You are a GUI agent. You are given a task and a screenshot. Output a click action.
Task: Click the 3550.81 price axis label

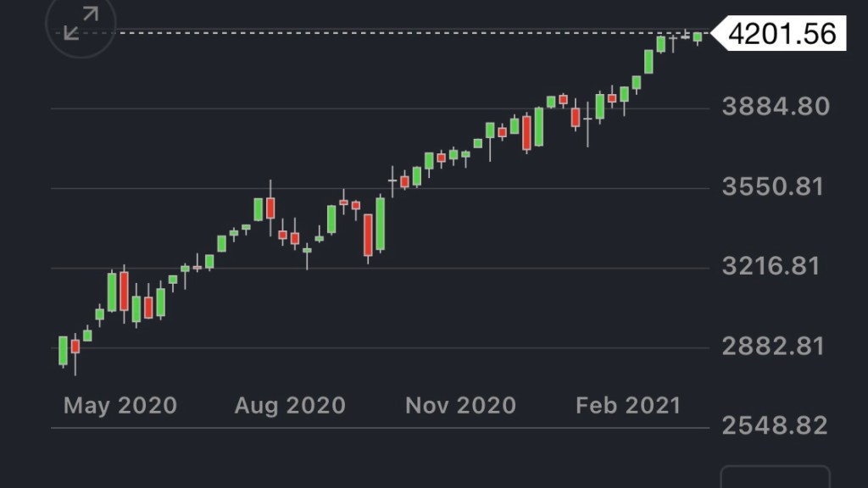tap(772, 186)
